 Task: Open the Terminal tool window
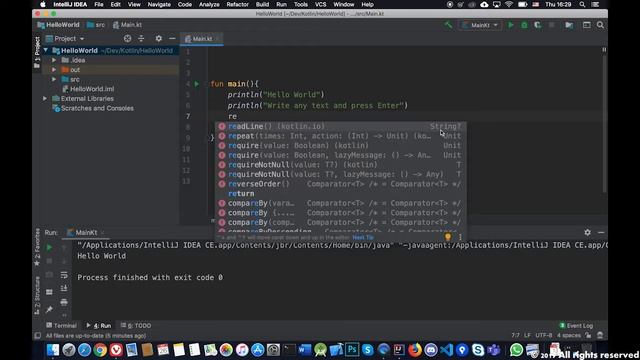click(x=61, y=326)
